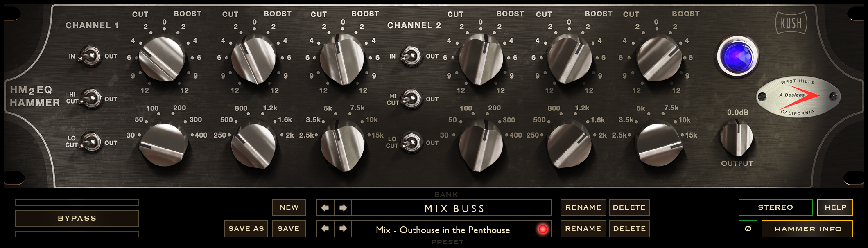Switch the STEREO mode button
The height and width of the screenshot is (248, 868).
click(x=775, y=207)
